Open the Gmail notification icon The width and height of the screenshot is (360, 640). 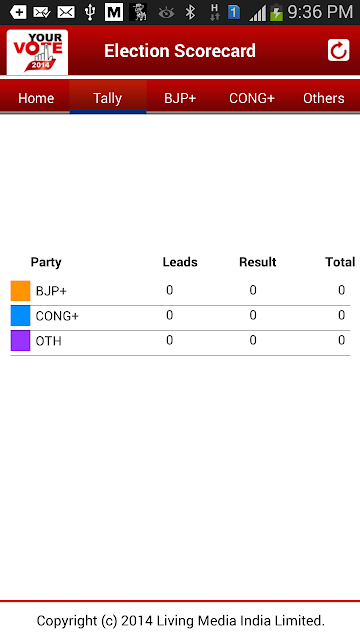tap(113, 12)
